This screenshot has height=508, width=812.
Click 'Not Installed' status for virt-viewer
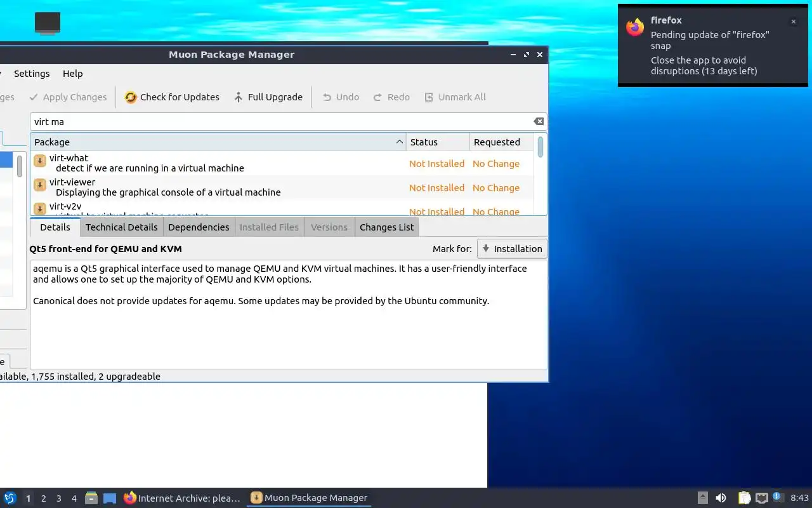click(436, 188)
